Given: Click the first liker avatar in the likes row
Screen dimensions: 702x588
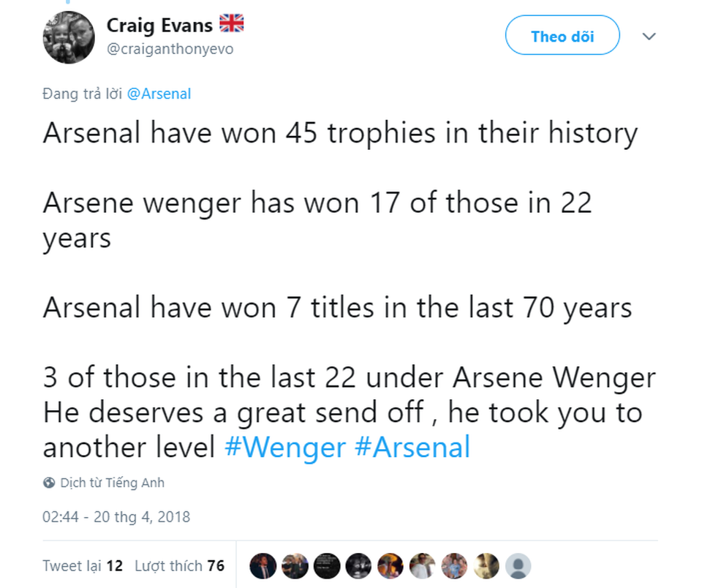Looking at the screenshot, I should [263, 565].
